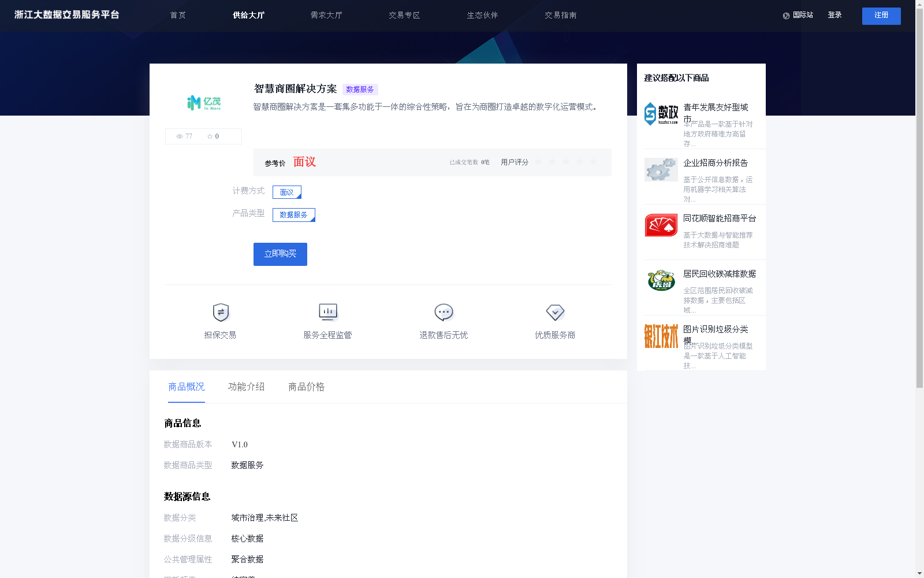Switch to the 商品概况 tab
924x578 pixels.
187,387
